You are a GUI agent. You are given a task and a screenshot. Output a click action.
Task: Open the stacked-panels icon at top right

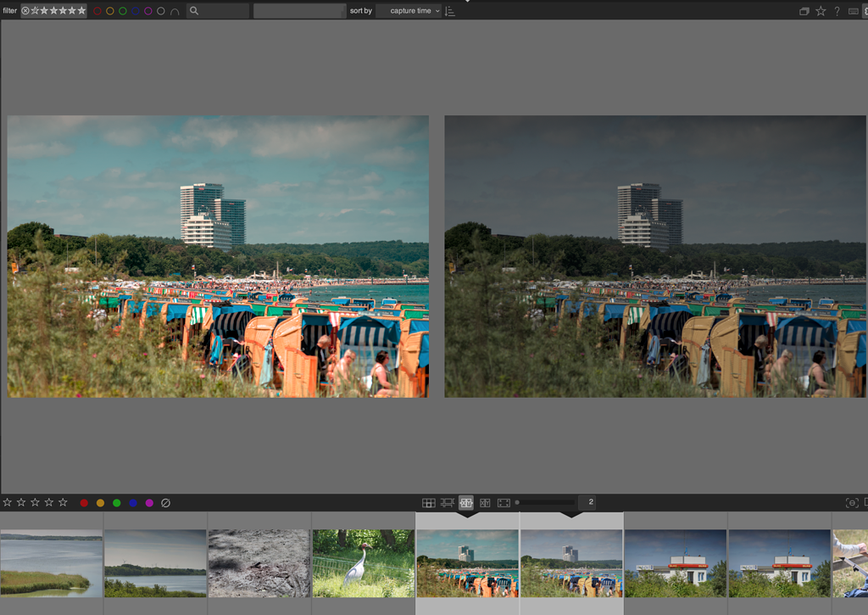(804, 10)
